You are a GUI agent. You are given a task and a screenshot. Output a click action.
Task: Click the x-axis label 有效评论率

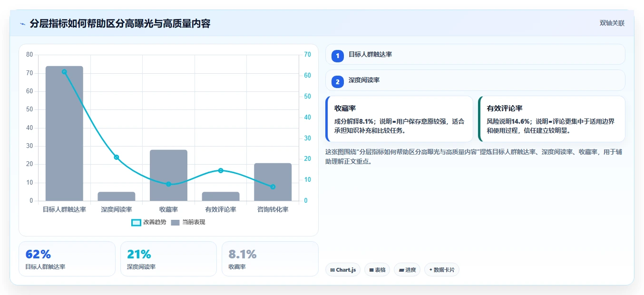[221, 209]
